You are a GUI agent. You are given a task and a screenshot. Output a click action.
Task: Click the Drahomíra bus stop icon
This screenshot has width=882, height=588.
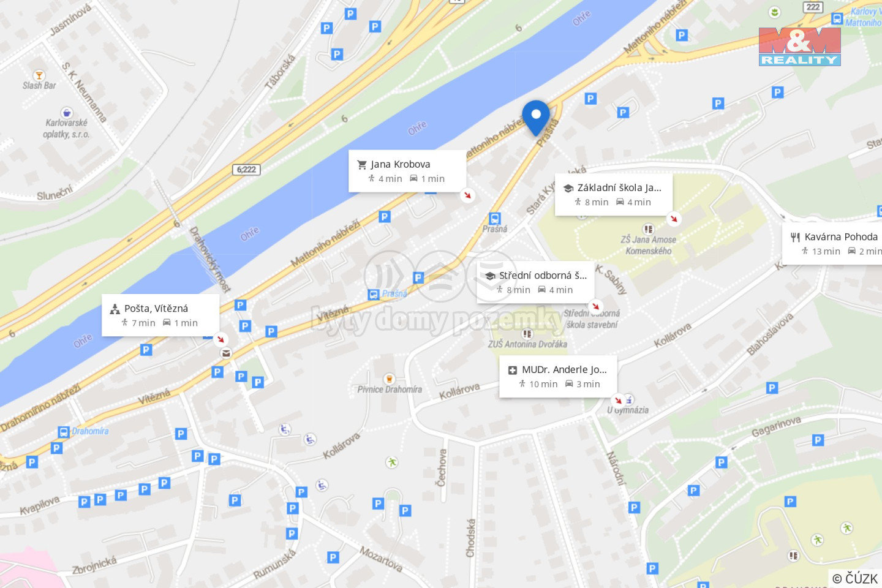point(64,432)
